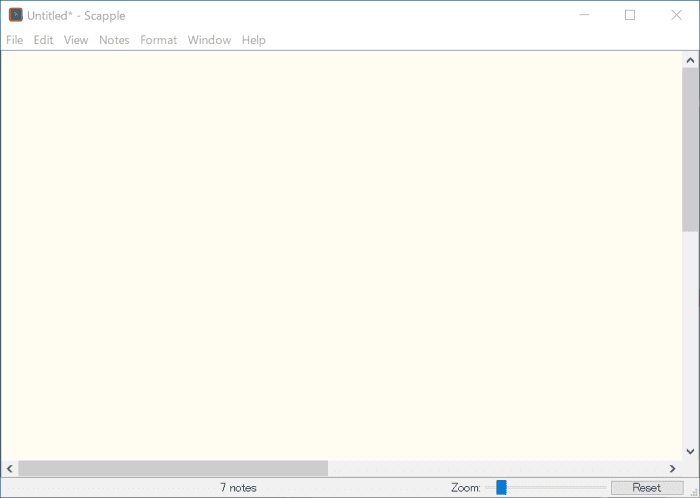Open the Format menu
The width and height of the screenshot is (700, 498).
pos(158,40)
